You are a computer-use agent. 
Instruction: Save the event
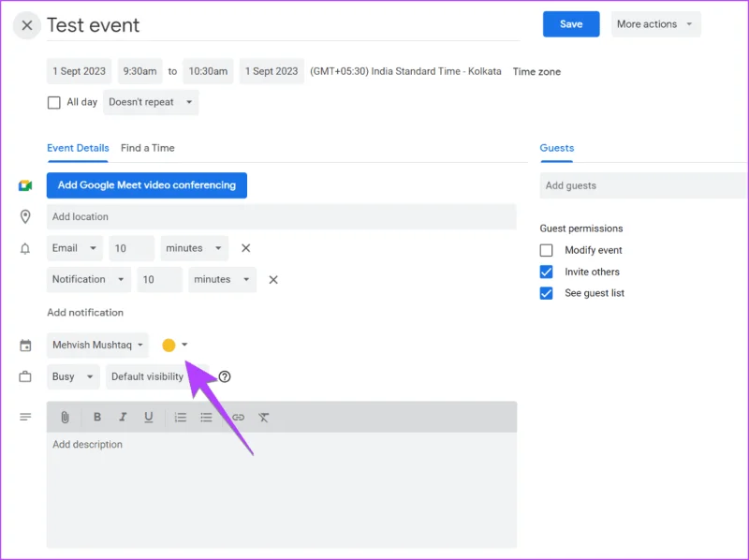(x=571, y=24)
